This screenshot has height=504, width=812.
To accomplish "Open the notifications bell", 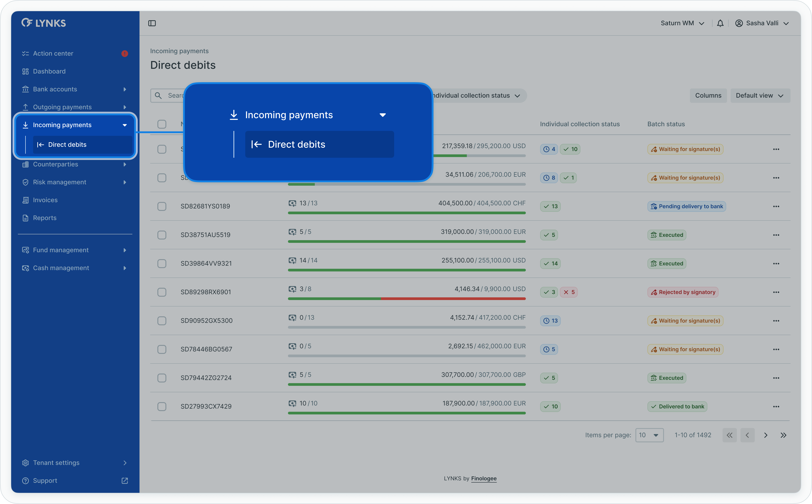I will (x=720, y=23).
